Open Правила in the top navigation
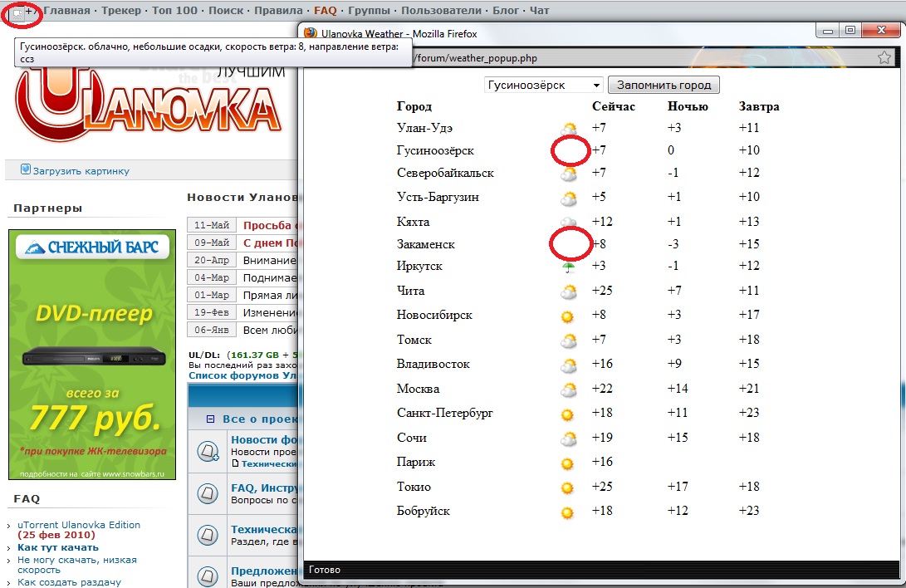This screenshot has width=906, height=588. click(278, 11)
